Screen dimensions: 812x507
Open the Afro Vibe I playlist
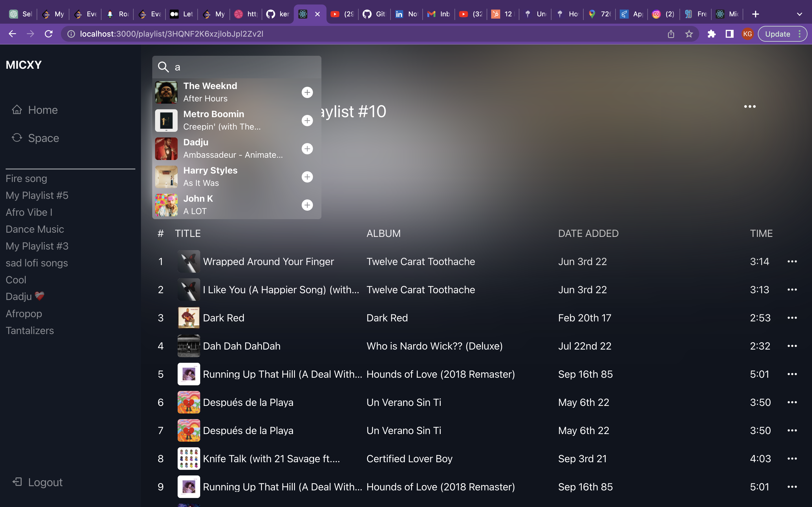click(29, 212)
